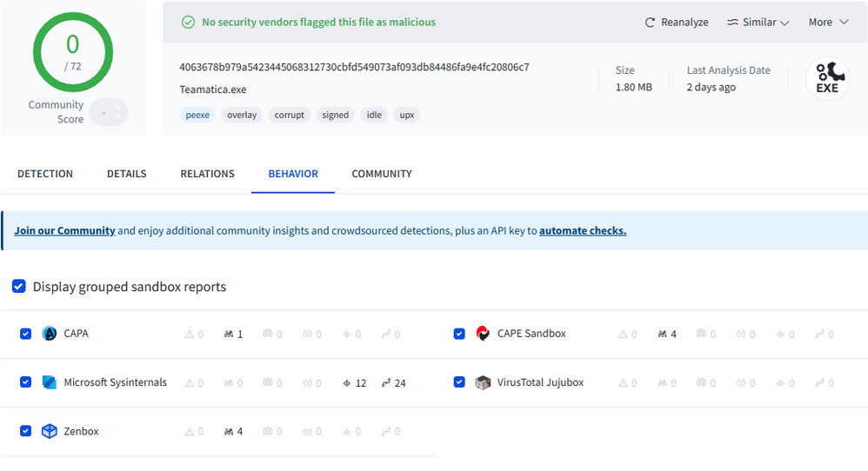Uncheck the CAPA sandbox checkbox
868x471 pixels.
click(25, 334)
